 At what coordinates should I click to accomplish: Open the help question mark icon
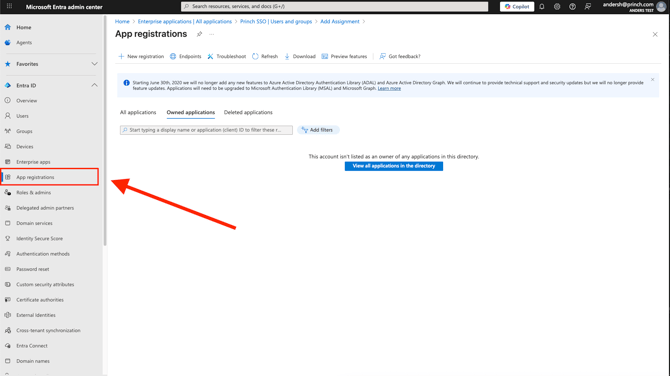(x=573, y=6)
